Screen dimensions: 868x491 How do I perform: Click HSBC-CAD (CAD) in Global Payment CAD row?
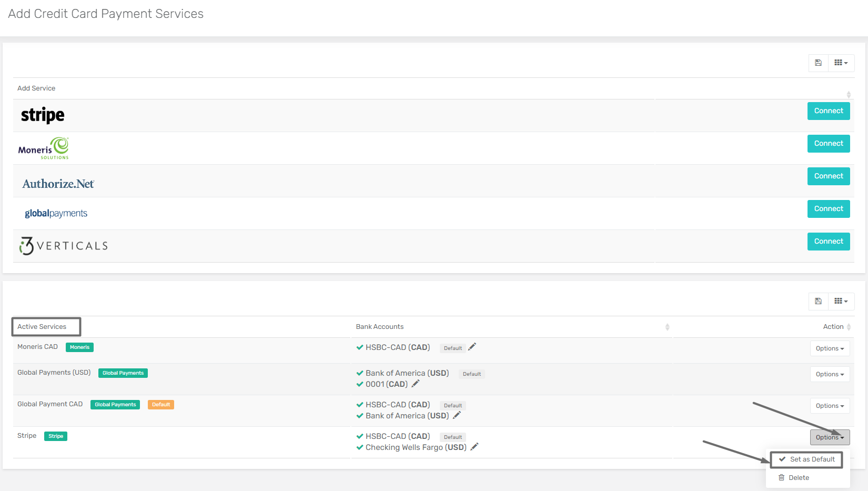point(398,405)
